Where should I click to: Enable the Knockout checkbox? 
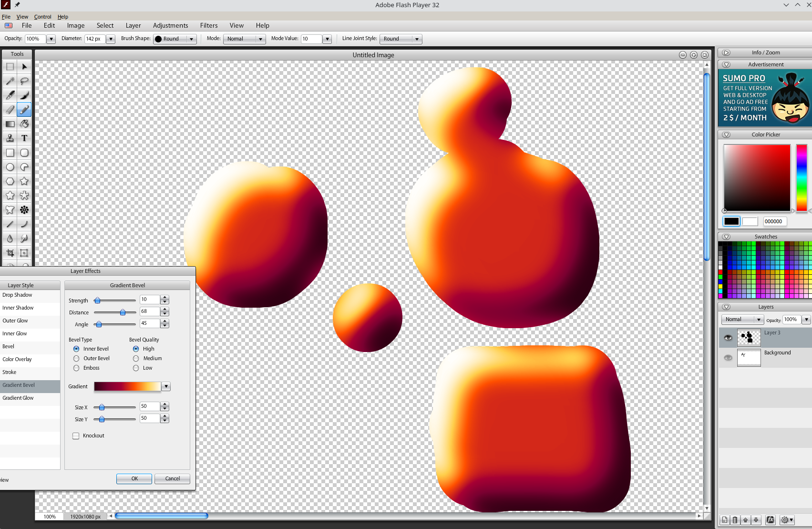tap(76, 436)
